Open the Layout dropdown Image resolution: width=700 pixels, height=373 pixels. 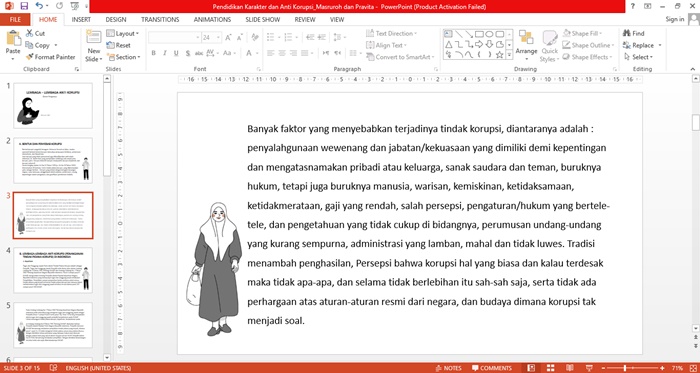point(123,33)
